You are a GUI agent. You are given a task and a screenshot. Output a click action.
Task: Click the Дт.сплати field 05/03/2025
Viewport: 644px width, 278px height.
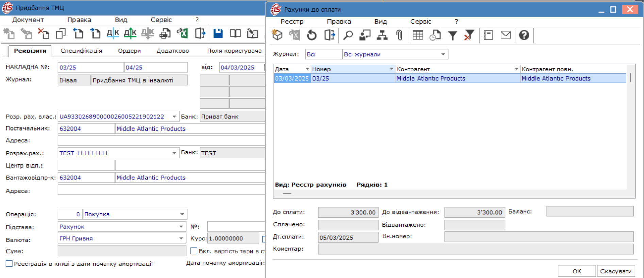point(348,237)
